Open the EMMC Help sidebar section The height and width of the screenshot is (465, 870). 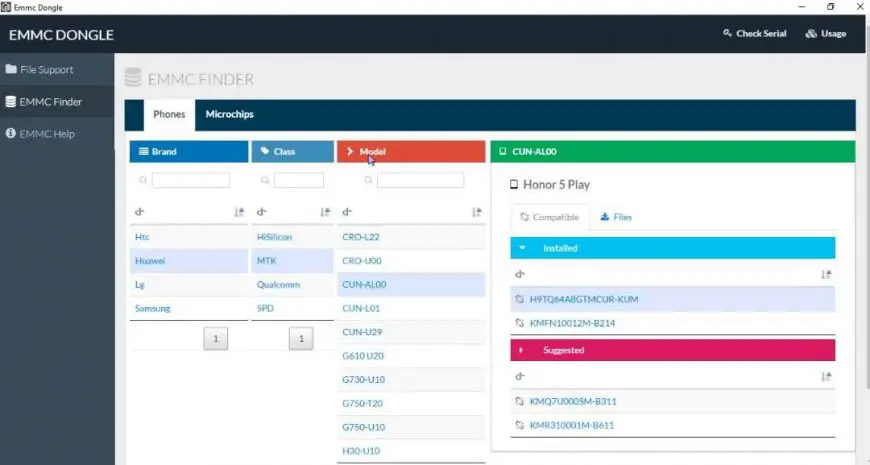[40, 134]
